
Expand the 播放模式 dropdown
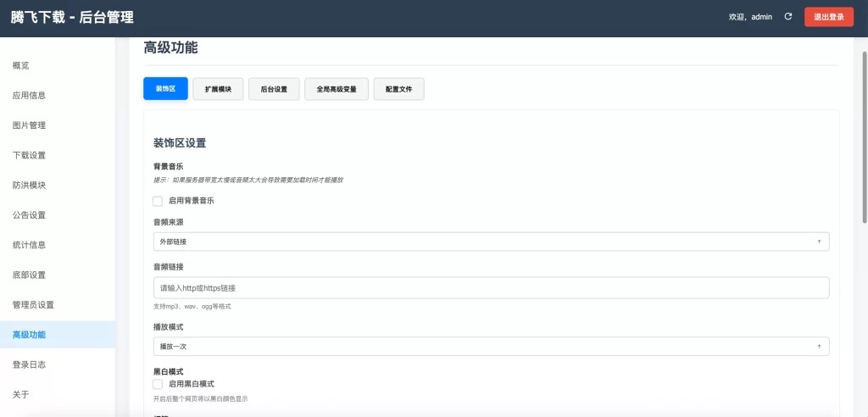[x=490, y=347]
